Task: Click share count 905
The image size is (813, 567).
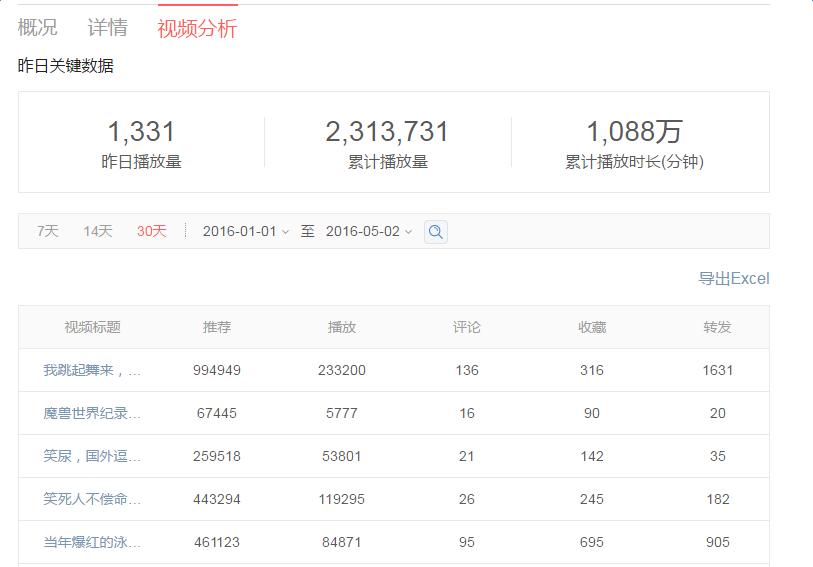Action: [718, 542]
